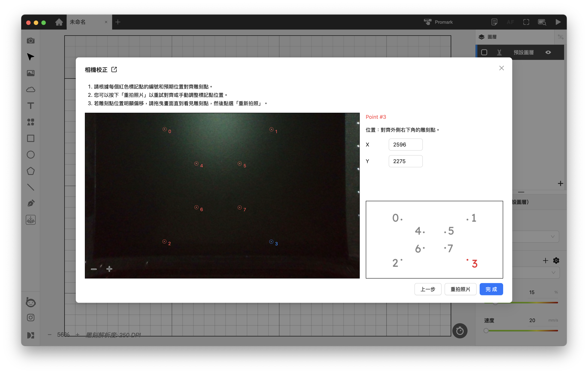Select the cursor selection tool
Image resolution: width=588 pixels, height=374 pixels.
(30, 57)
